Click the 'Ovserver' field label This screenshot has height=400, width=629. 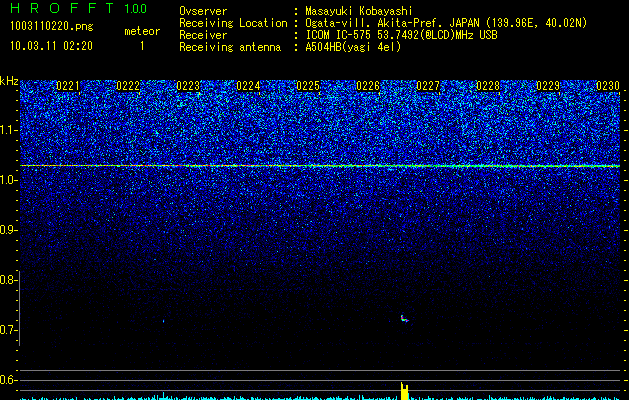(203, 11)
